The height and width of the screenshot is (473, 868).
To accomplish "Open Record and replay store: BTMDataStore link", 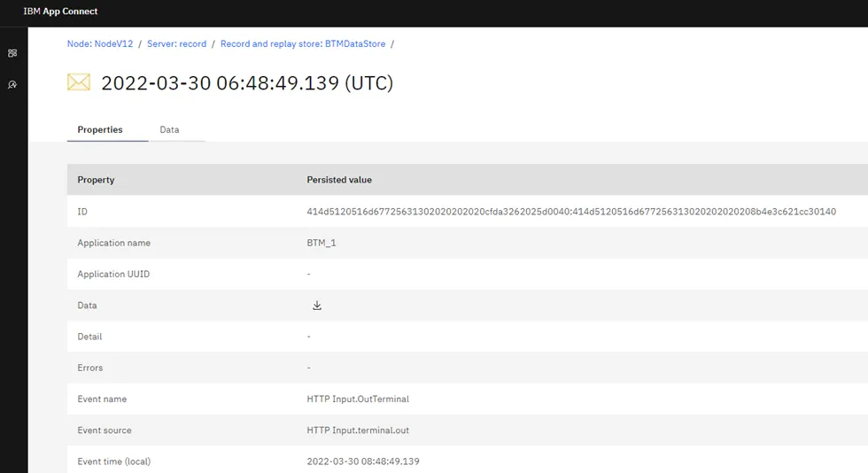I will pyautogui.click(x=303, y=43).
